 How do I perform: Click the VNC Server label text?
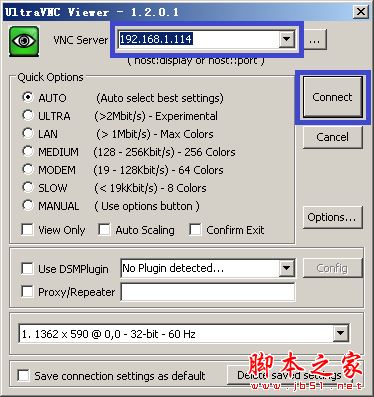81,40
